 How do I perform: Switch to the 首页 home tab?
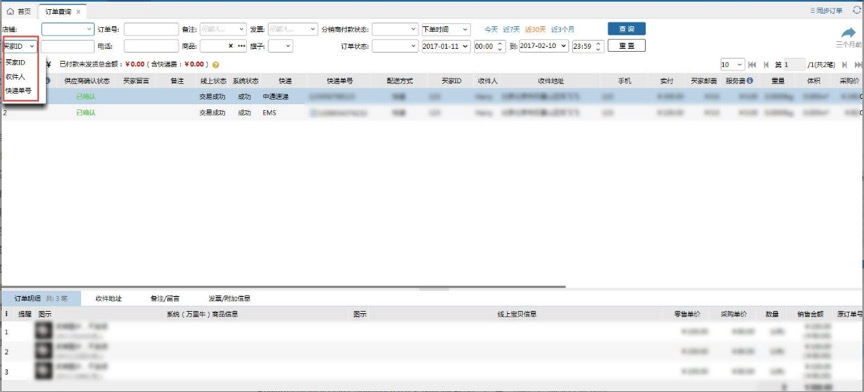(x=19, y=11)
